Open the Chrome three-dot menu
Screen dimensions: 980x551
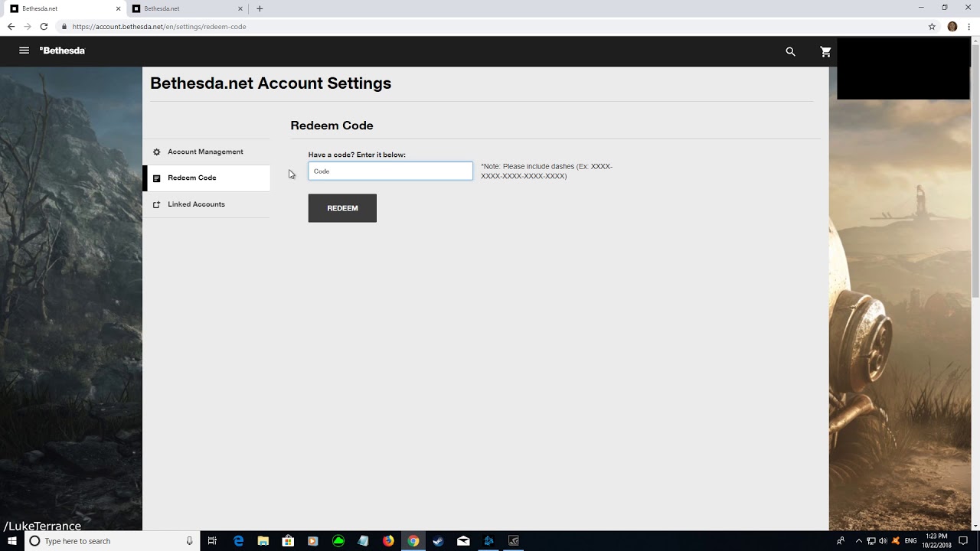point(969,26)
